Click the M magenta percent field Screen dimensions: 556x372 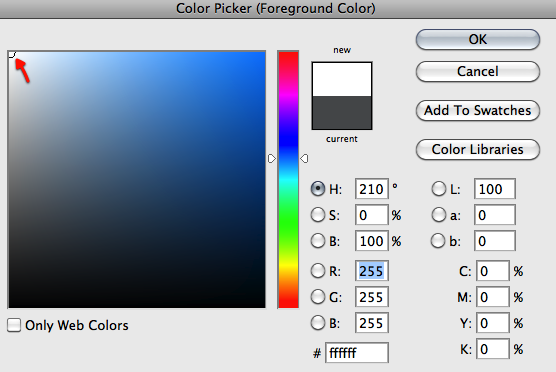coord(493,297)
